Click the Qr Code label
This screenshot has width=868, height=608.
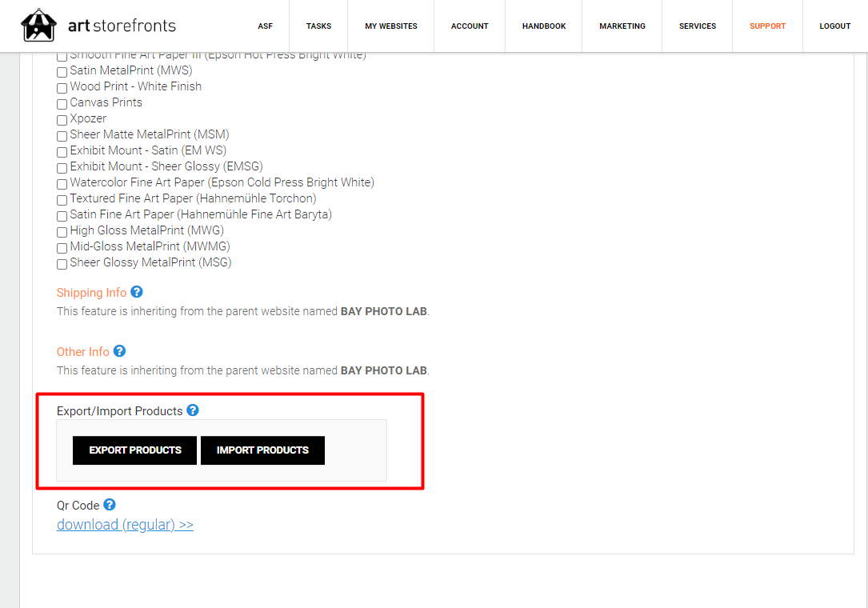tap(78, 506)
